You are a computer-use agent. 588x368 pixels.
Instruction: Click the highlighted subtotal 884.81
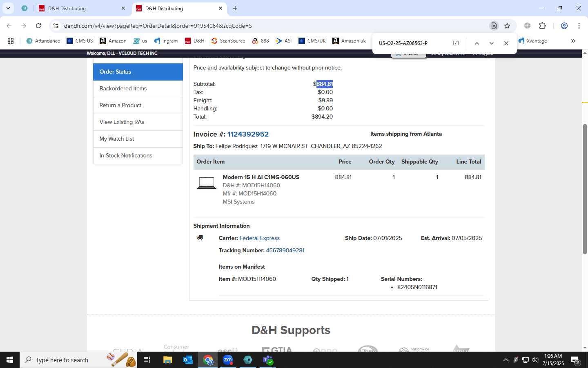325,84
